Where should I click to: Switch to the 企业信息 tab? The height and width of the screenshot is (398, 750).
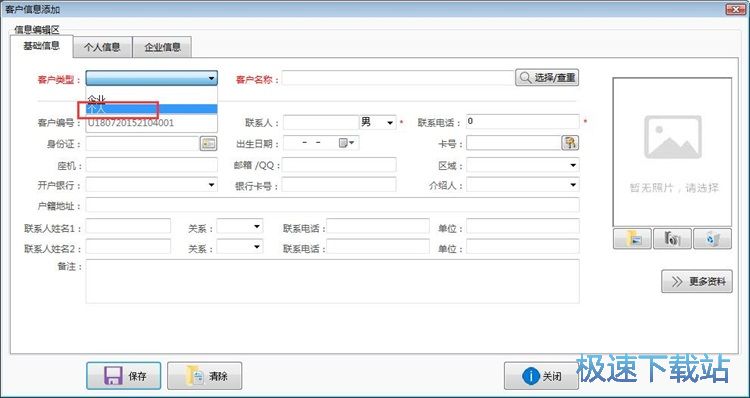[x=163, y=47]
